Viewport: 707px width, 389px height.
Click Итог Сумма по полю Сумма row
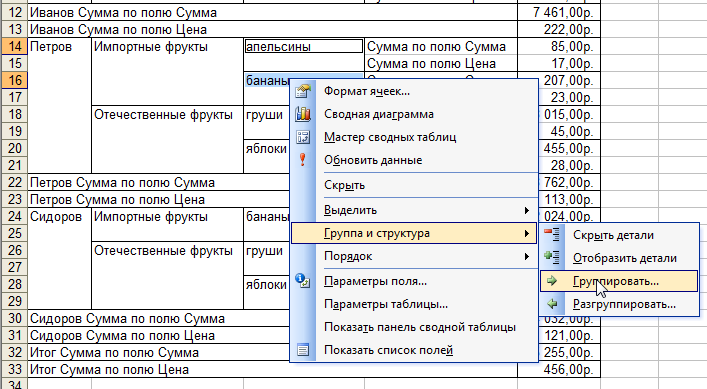tap(159, 352)
